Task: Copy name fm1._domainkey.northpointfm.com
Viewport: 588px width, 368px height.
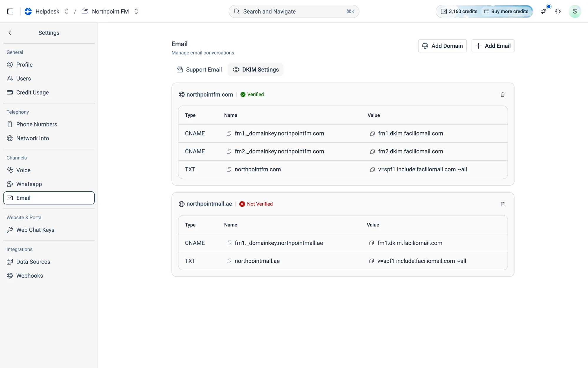Action: (229, 134)
